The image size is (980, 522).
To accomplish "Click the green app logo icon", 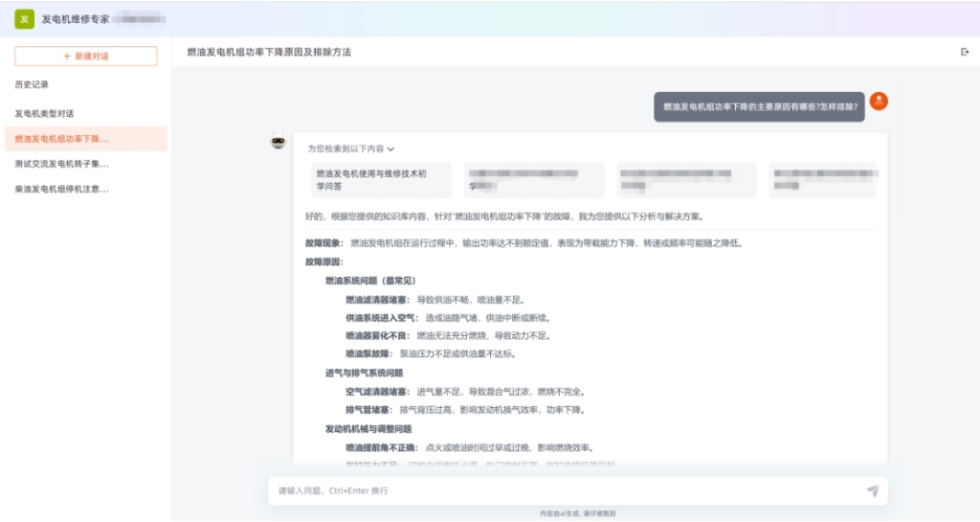I will [x=24, y=19].
